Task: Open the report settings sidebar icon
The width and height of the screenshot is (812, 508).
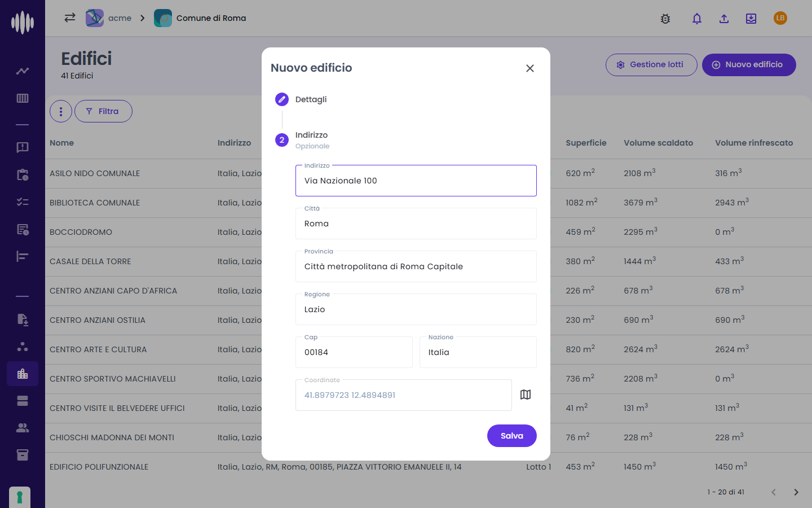Action: coord(23,229)
